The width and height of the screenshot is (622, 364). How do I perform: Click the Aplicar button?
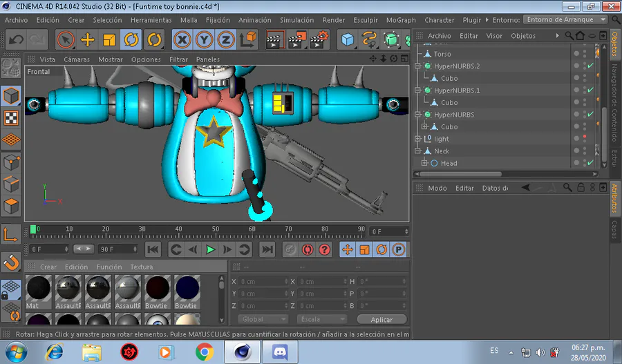(x=381, y=320)
